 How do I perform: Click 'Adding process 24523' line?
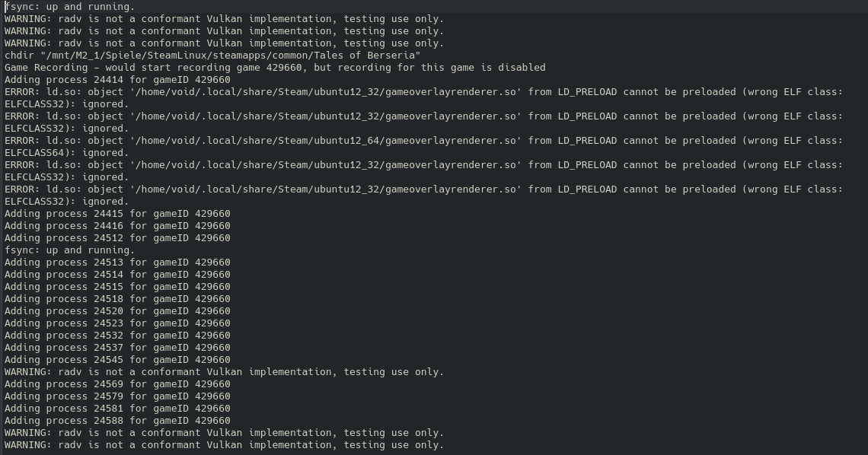[117, 323]
